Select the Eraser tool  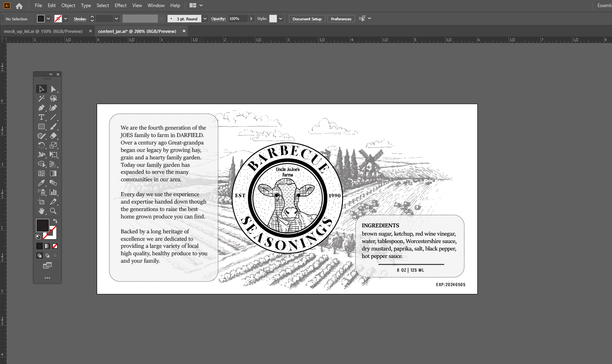[x=54, y=136]
